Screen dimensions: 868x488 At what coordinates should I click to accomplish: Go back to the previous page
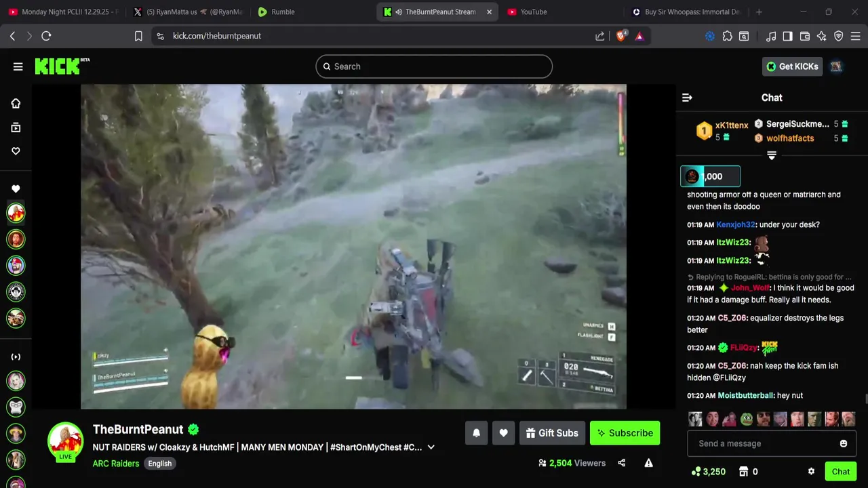point(12,36)
